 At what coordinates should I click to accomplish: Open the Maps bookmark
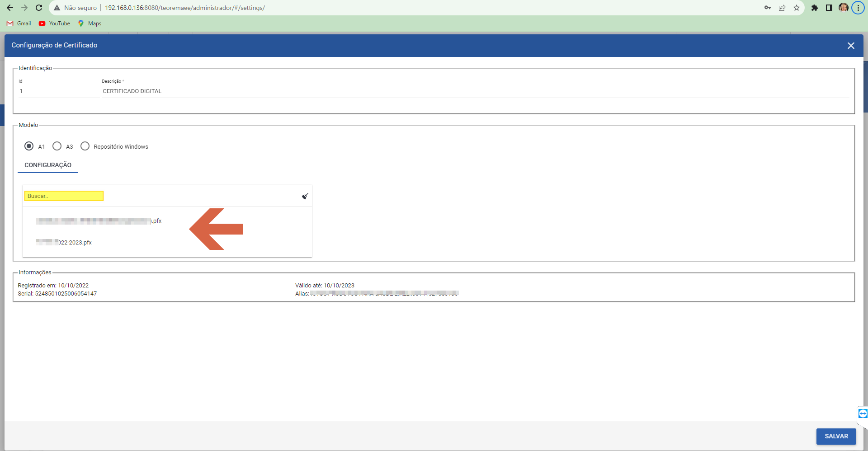pyautogui.click(x=90, y=23)
